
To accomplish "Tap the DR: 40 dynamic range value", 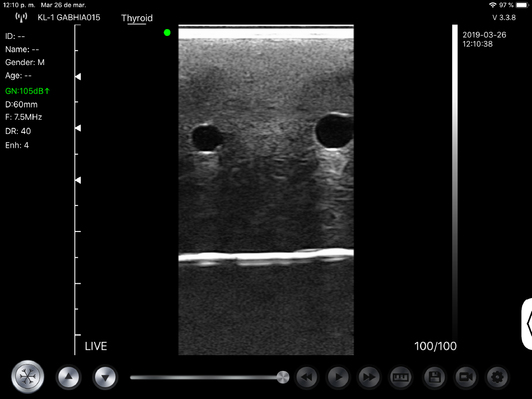I will pos(18,131).
